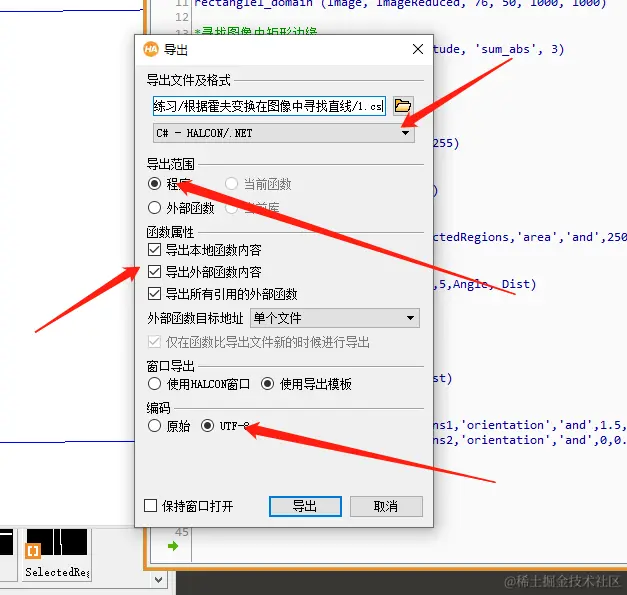
Task: Choose 使用HALCON窗口 radio option
Action: (x=154, y=384)
